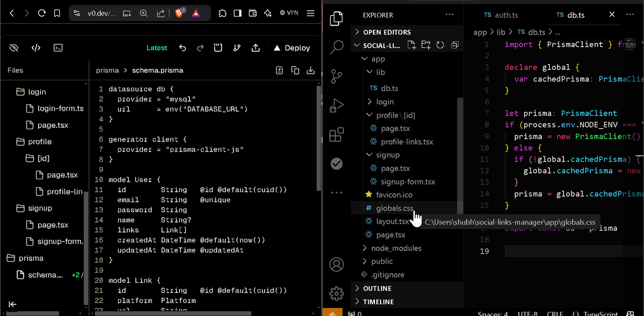Copy schema.prisma code to clipboard
644x316 pixels.
pos(295,70)
